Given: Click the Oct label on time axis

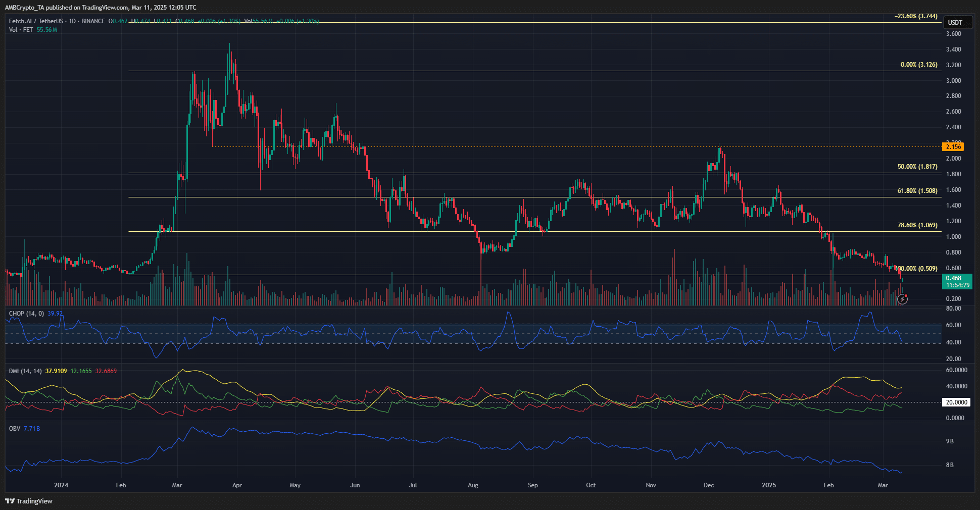Looking at the screenshot, I should tap(591, 485).
